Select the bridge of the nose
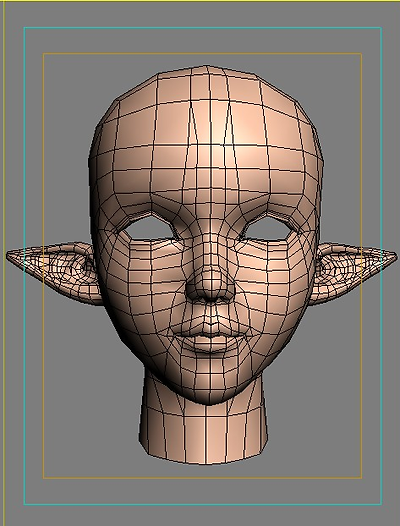 click(209, 242)
